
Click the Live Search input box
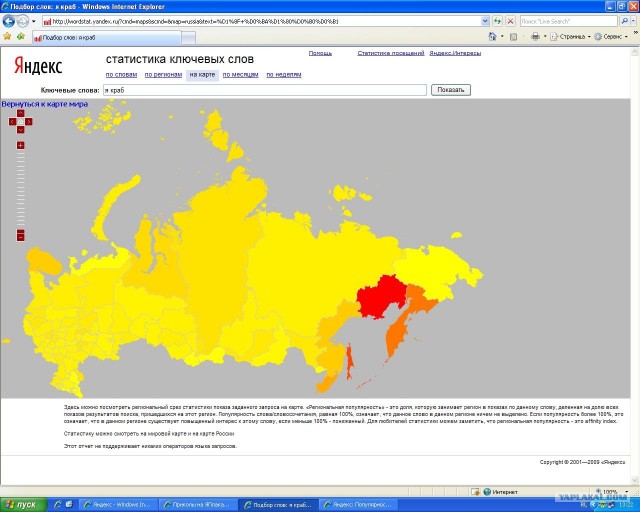click(x=569, y=21)
